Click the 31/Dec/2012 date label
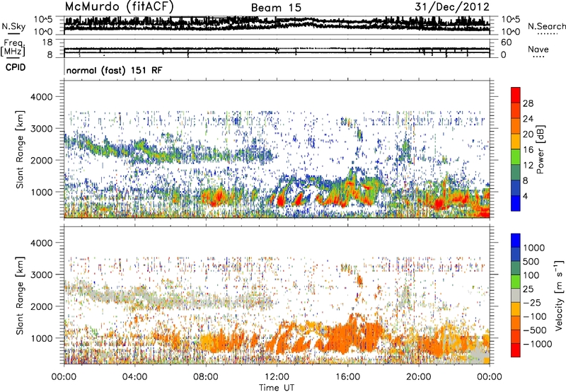The height and width of the screenshot is (392, 566). pos(452,7)
